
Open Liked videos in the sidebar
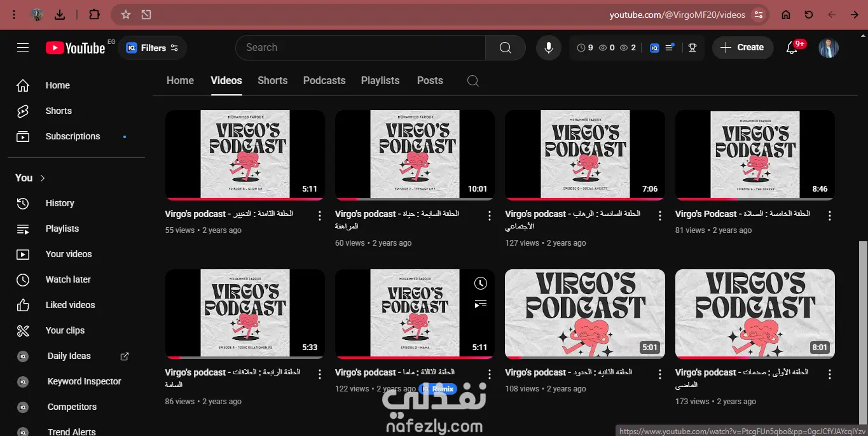coord(76,305)
